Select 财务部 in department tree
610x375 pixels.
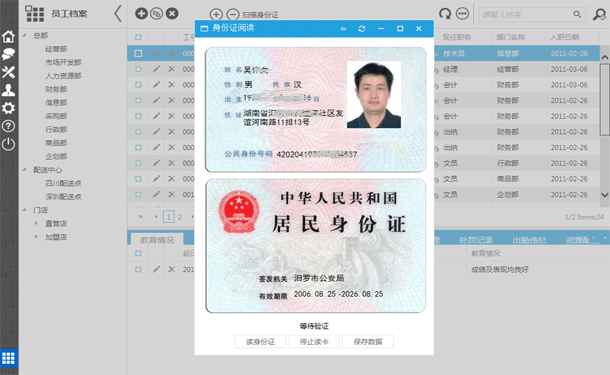click(x=56, y=89)
